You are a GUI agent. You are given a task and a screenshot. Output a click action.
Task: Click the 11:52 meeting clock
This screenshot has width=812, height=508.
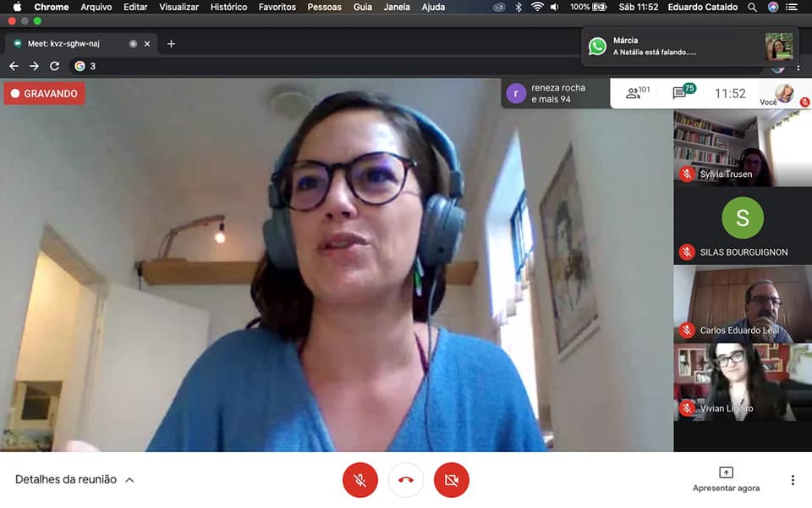[730, 93]
